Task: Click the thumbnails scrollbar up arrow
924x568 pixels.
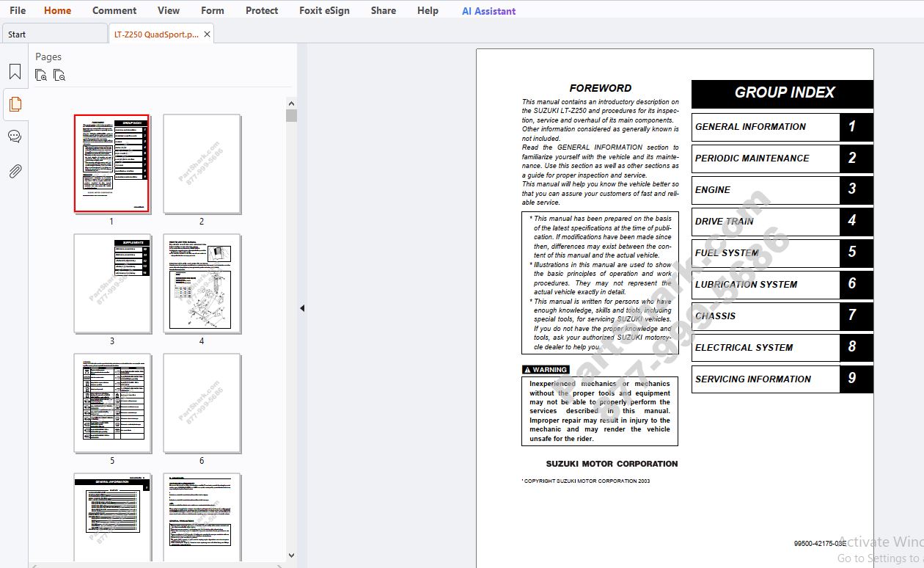Action: [291, 103]
